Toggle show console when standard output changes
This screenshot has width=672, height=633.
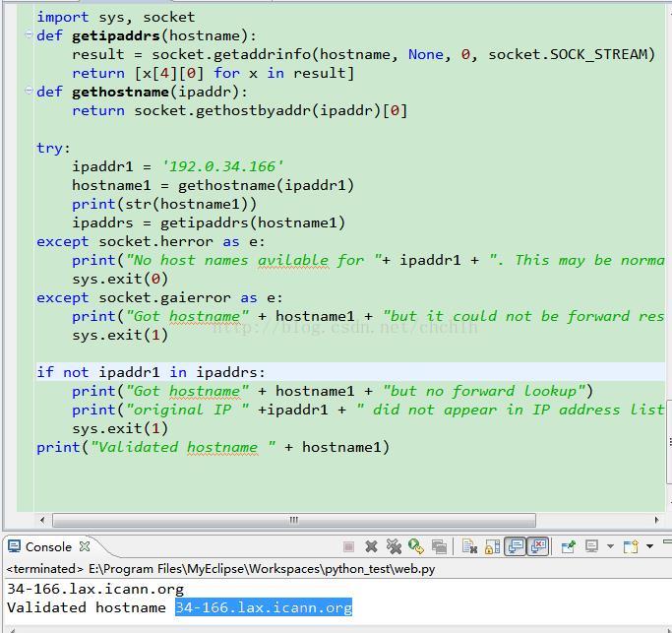click(x=516, y=546)
